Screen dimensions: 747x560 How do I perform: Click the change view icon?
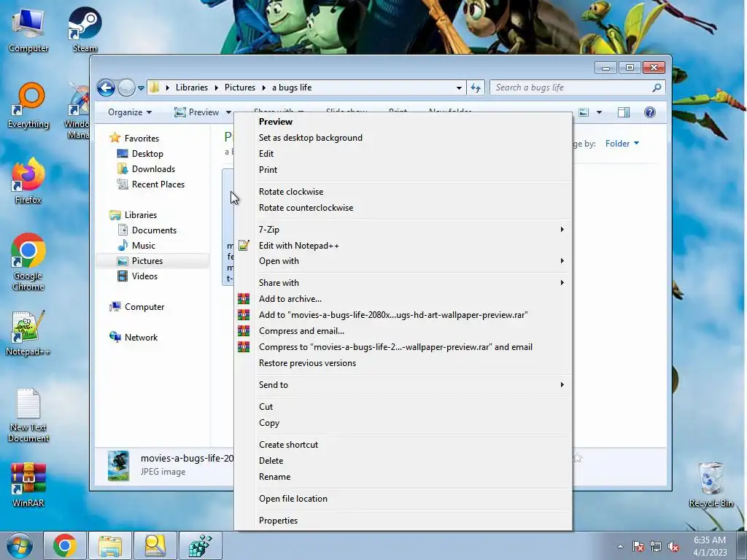[x=584, y=112]
